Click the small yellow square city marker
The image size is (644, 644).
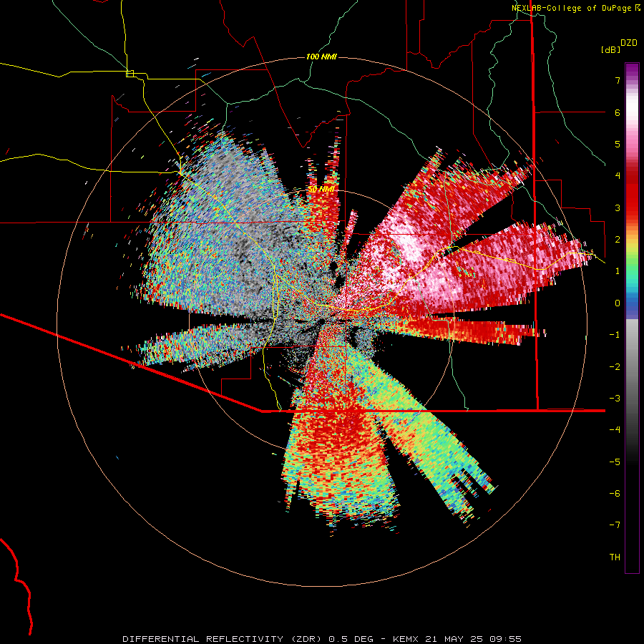tap(130, 74)
